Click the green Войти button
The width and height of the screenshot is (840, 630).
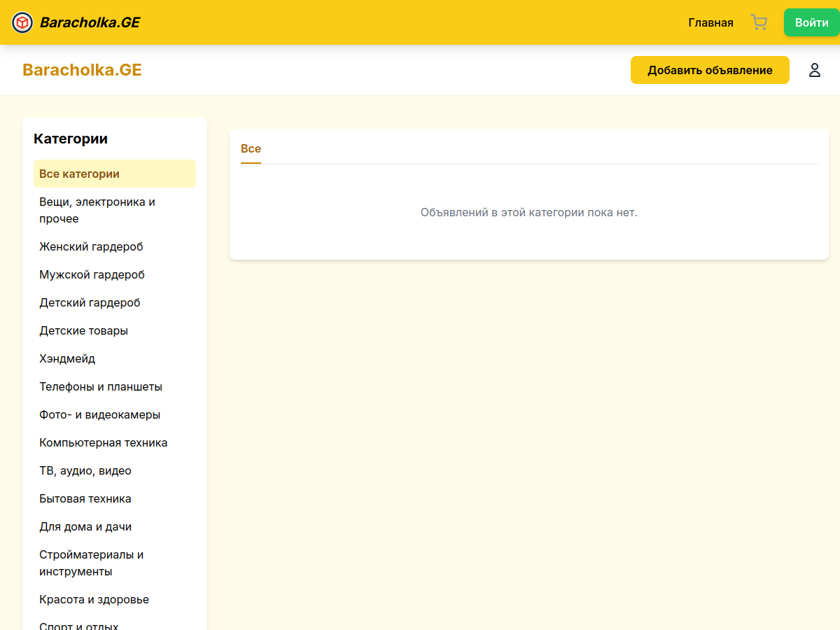(x=811, y=22)
